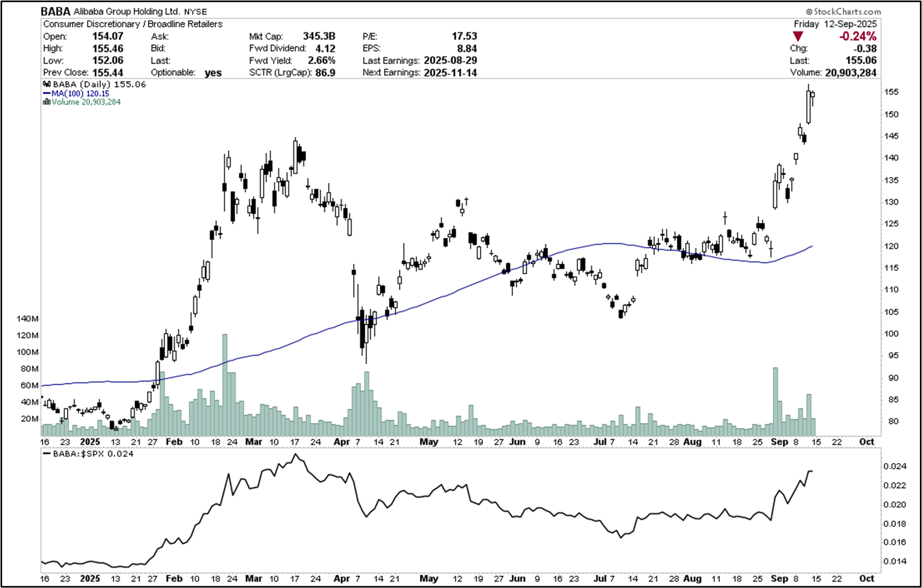Click the blue MA(100) legend line
This screenshot has width=922, height=588.
47,93
